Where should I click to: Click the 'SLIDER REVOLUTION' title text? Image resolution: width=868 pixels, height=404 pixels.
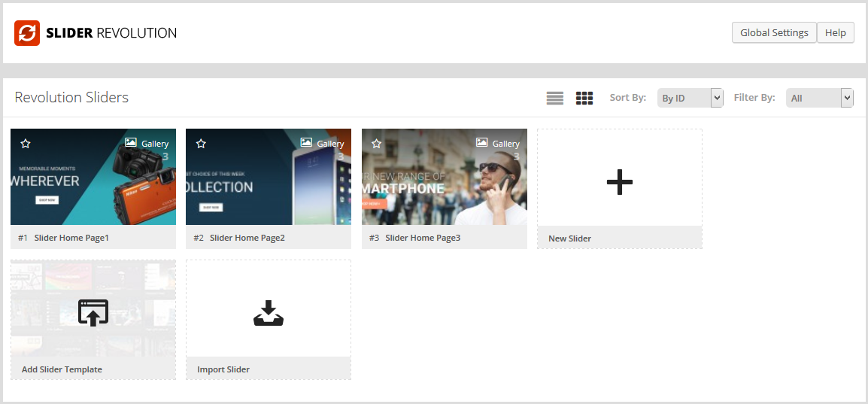[x=111, y=32]
